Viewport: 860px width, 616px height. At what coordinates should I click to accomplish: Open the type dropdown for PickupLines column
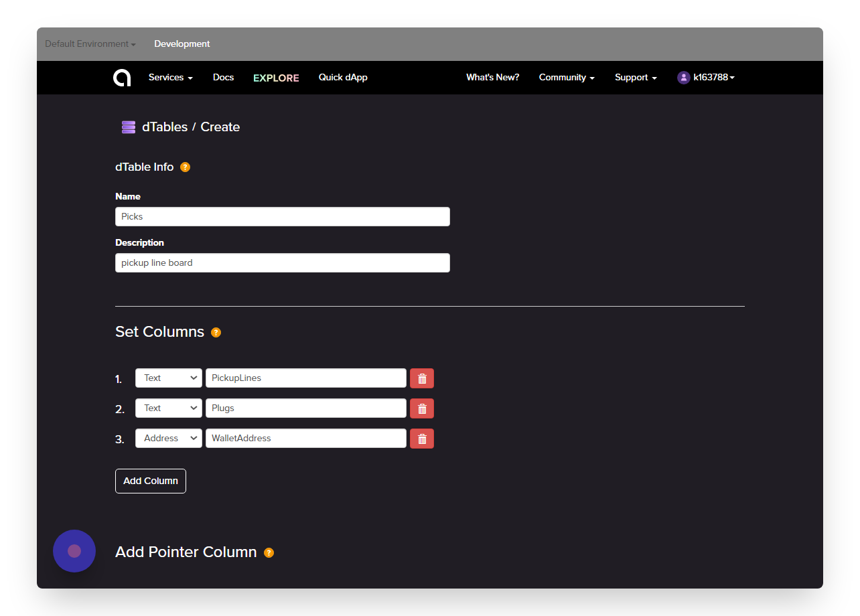(169, 378)
